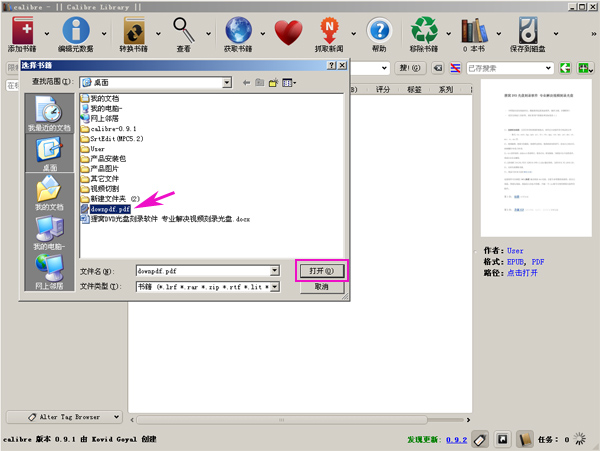Click the author User link
Screen dimensions: 600x451
[x=515, y=251]
